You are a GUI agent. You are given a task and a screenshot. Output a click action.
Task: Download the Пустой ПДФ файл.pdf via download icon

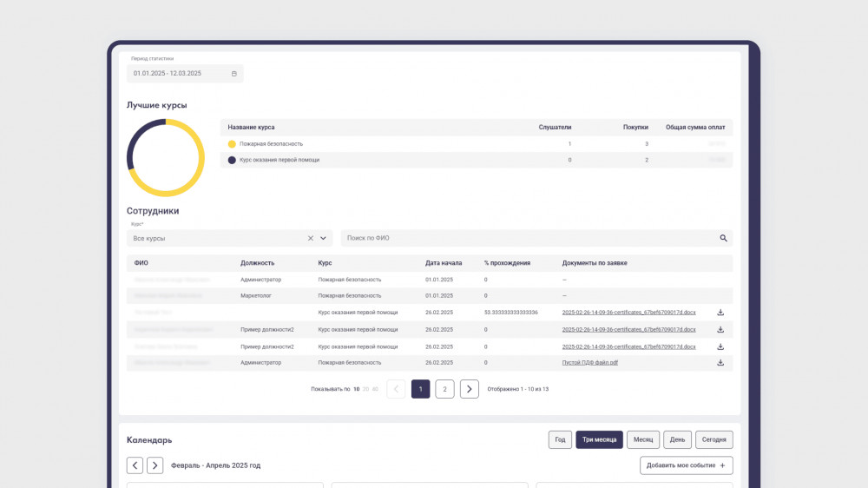point(720,362)
